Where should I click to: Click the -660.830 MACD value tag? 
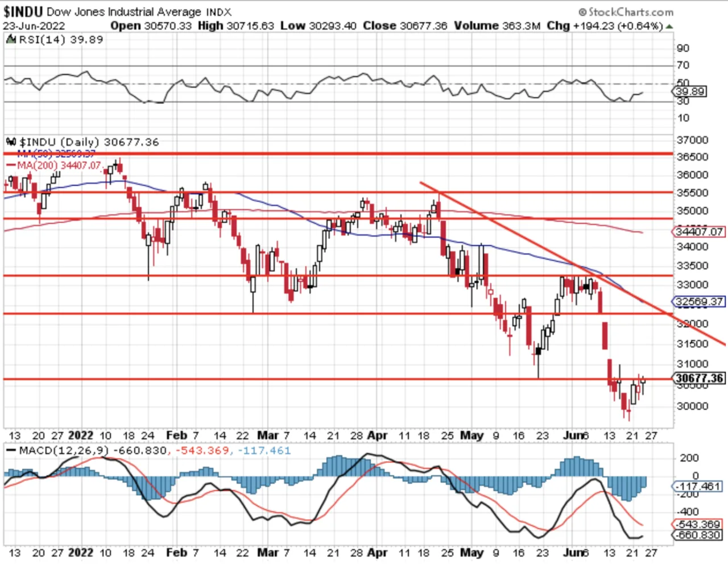[x=698, y=535]
